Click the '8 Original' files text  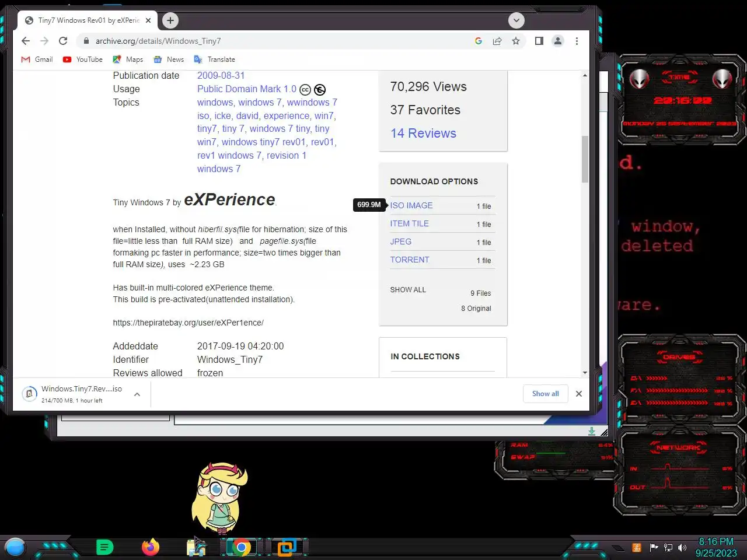click(x=476, y=309)
